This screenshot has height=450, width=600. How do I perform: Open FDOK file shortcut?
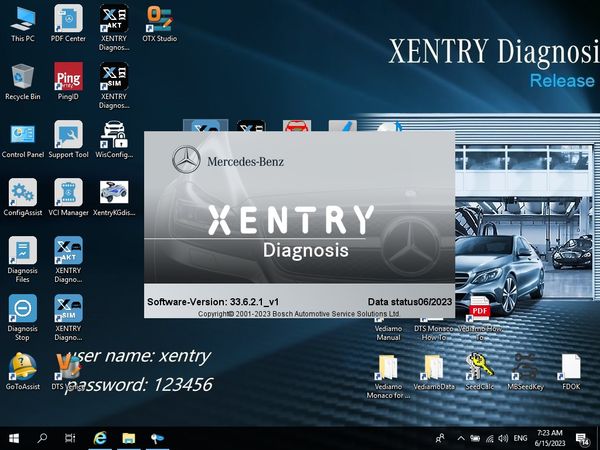tap(571, 372)
